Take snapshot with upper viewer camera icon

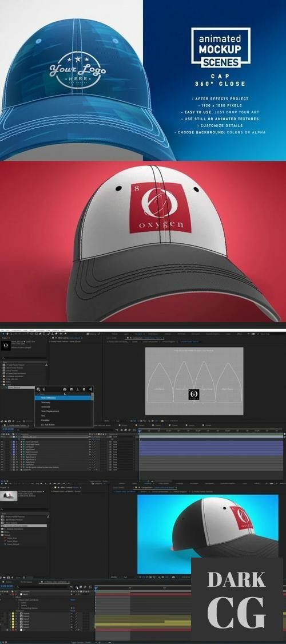click(162, 421)
